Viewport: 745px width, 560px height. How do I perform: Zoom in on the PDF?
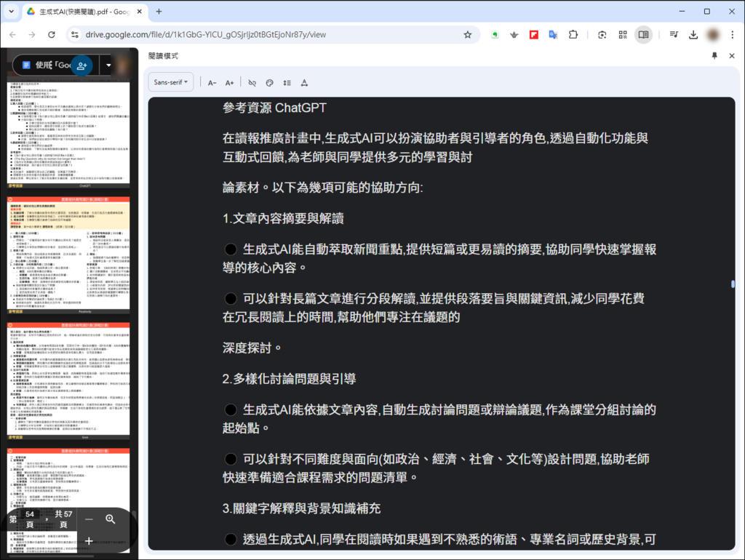(89, 540)
